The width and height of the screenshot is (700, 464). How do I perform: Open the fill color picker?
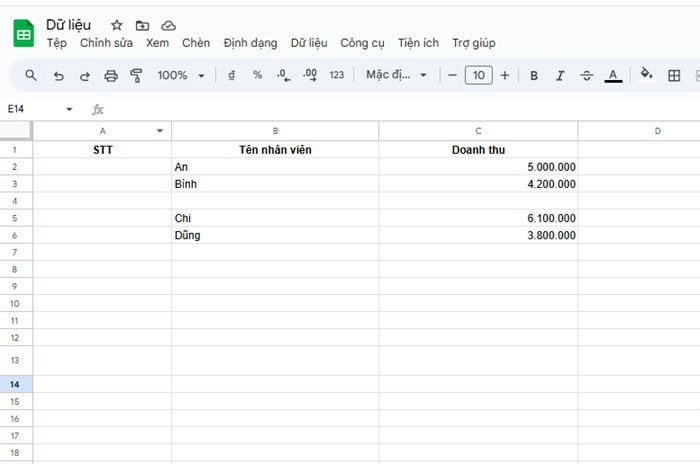point(646,75)
